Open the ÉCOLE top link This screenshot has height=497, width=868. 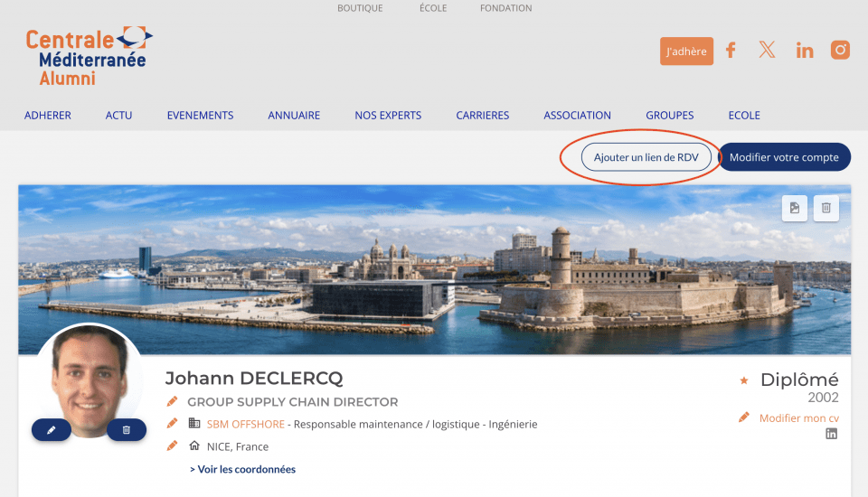(x=433, y=8)
